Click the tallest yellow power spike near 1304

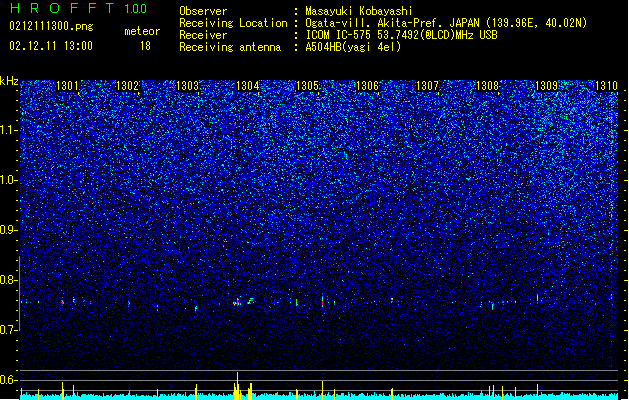coord(237,386)
